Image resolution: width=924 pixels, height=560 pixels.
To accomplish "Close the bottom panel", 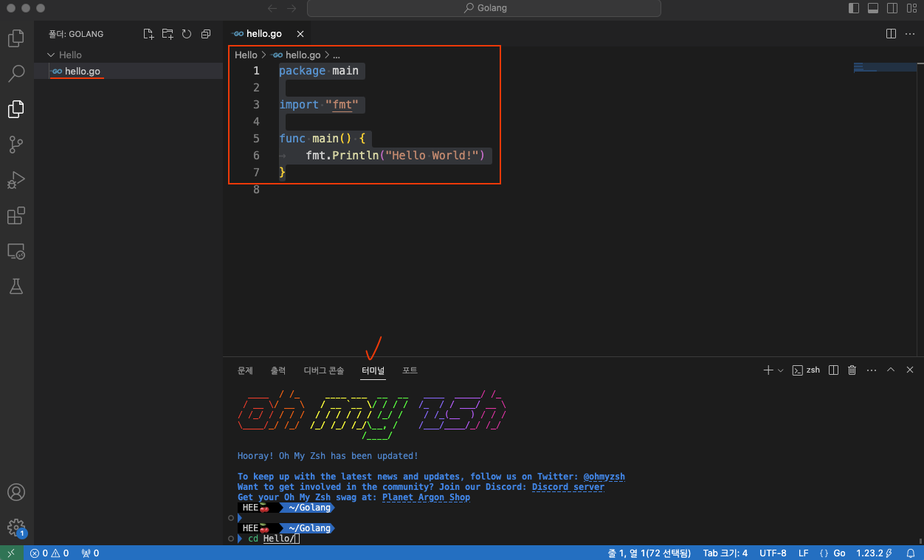I will tap(910, 370).
